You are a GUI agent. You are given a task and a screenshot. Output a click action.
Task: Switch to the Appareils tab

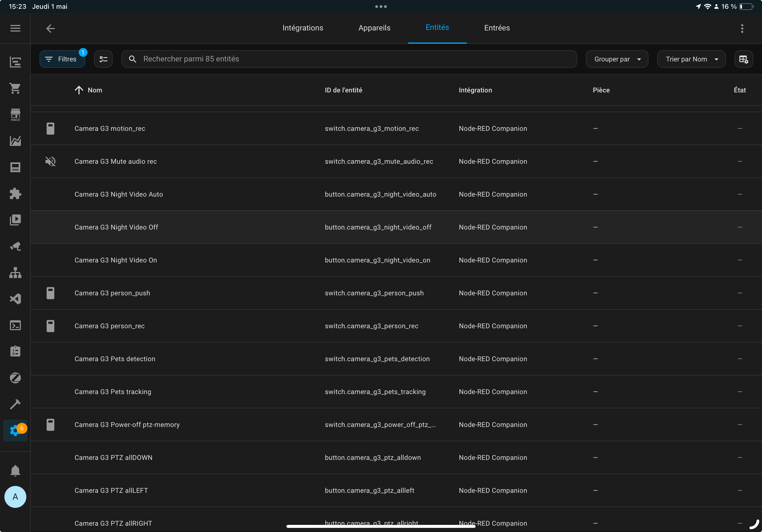tap(374, 28)
